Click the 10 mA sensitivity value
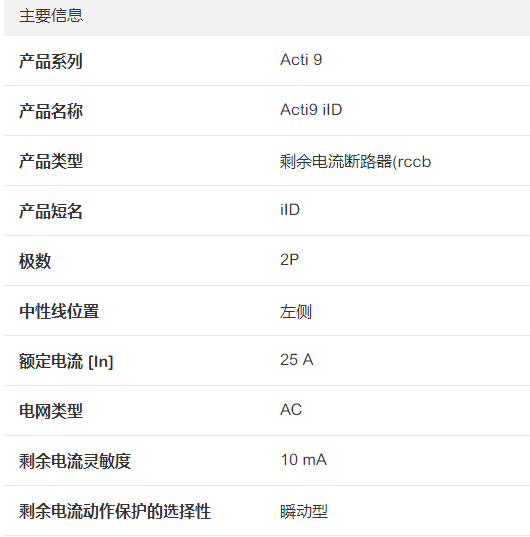Viewport: 530px width, 537px height. 303,460
